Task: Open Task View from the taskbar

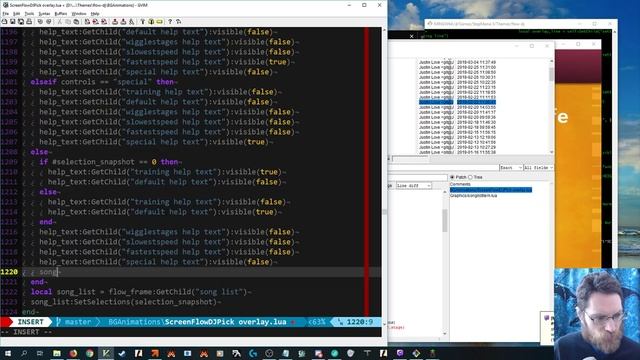Action: point(40,353)
